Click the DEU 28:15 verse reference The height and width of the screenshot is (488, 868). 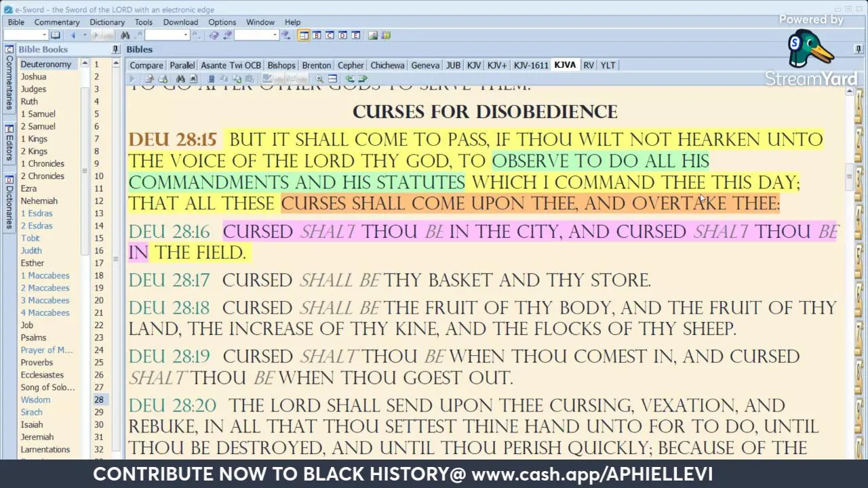pos(172,140)
